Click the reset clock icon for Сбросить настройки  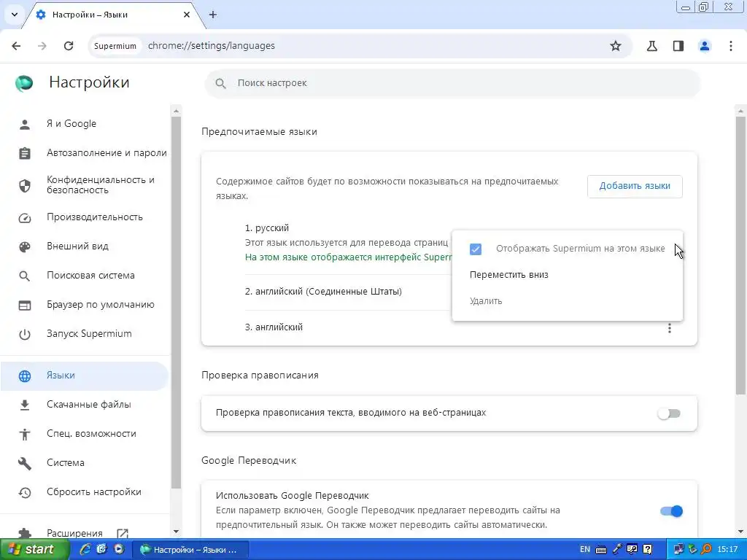pos(24,492)
